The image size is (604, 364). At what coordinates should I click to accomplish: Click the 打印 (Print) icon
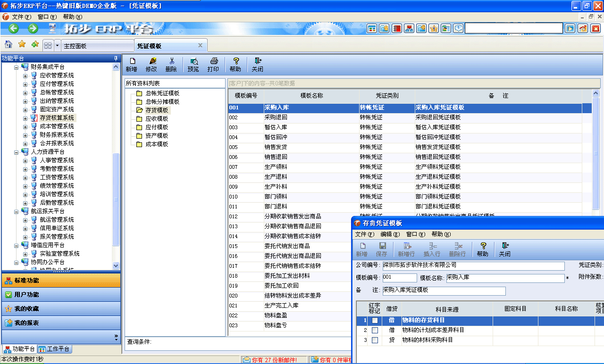pos(214,64)
